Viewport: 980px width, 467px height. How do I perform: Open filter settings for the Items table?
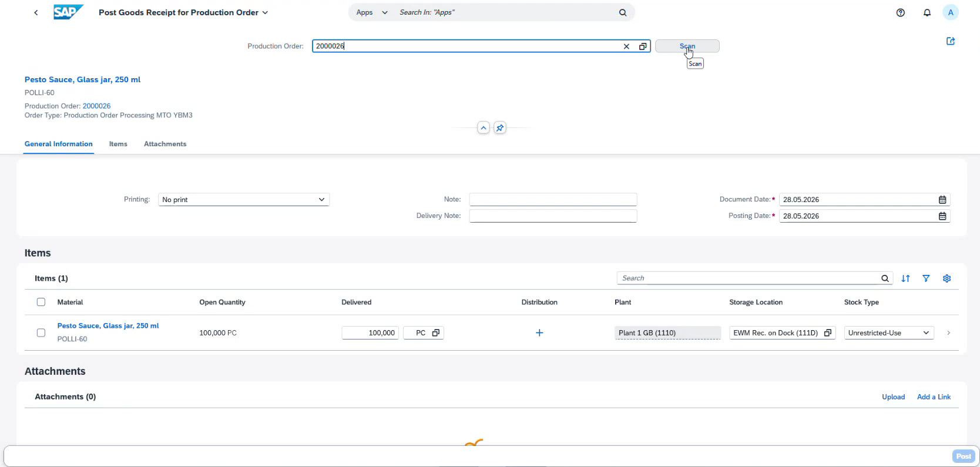click(x=926, y=278)
